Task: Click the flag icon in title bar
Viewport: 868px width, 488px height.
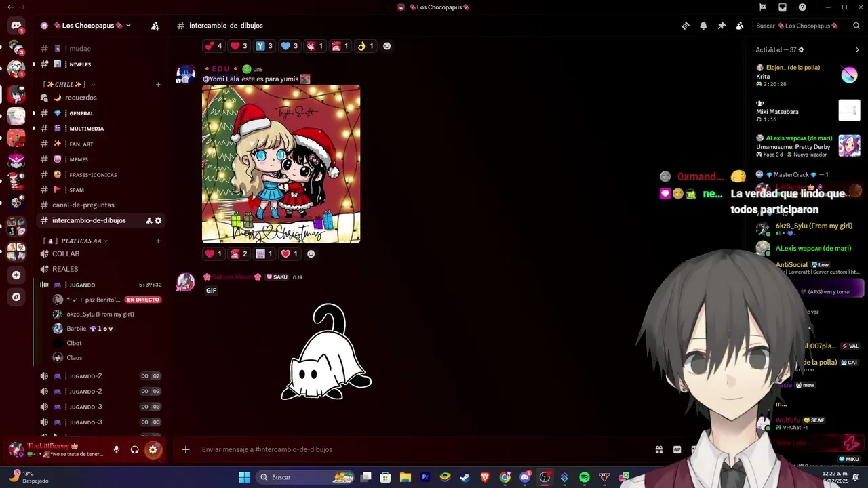Action: (x=763, y=7)
